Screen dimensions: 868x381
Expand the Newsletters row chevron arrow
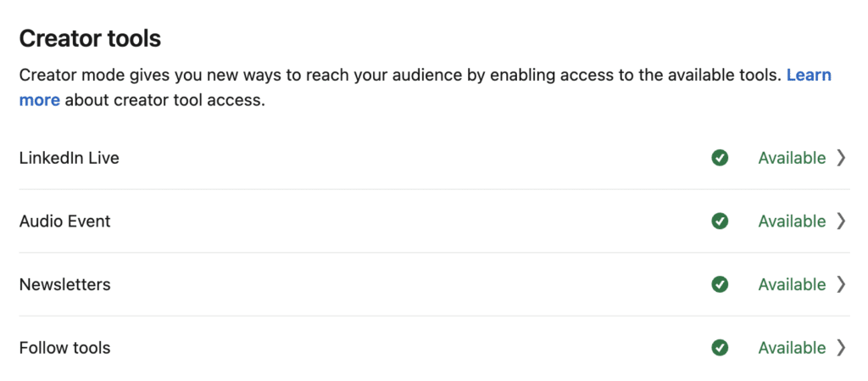coord(841,284)
